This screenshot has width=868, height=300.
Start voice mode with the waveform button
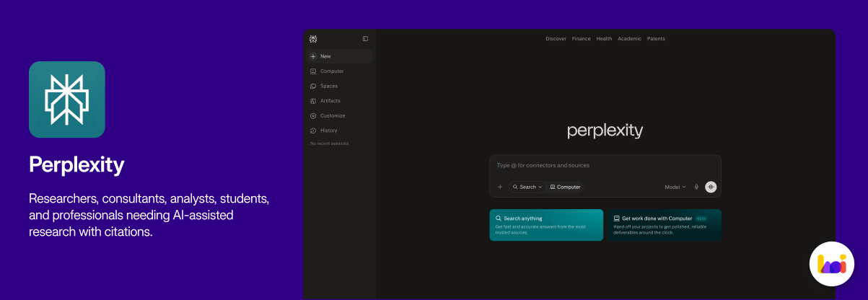coord(711,187)
